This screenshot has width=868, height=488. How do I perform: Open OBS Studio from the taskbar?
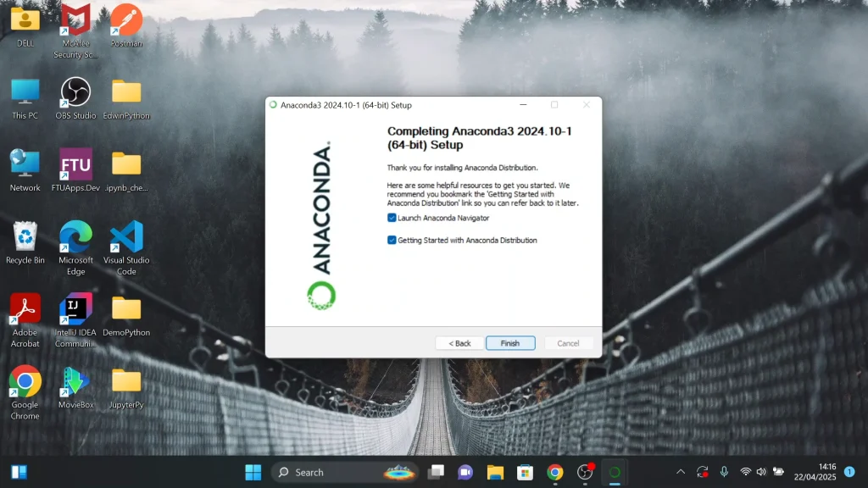(x=585, y=472)
